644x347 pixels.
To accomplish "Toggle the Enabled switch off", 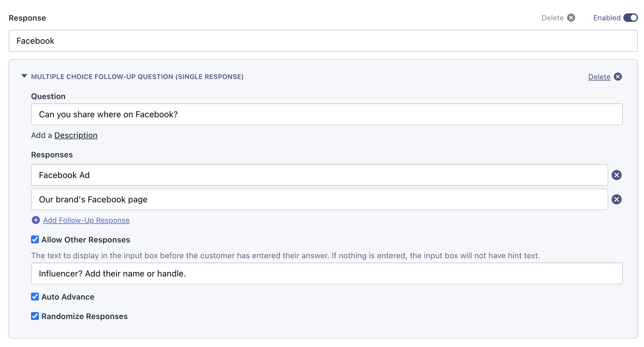I will click(630, 18).
